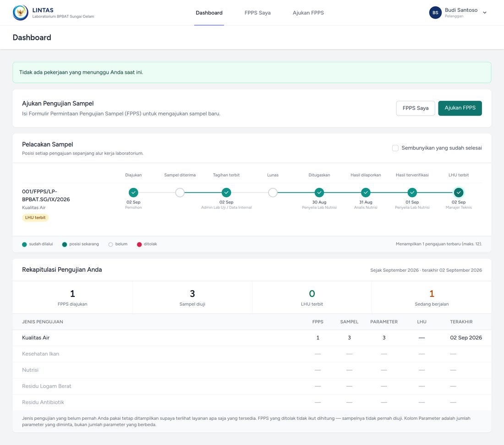Click the Diajukan step checkmark marker

point(133,192)
